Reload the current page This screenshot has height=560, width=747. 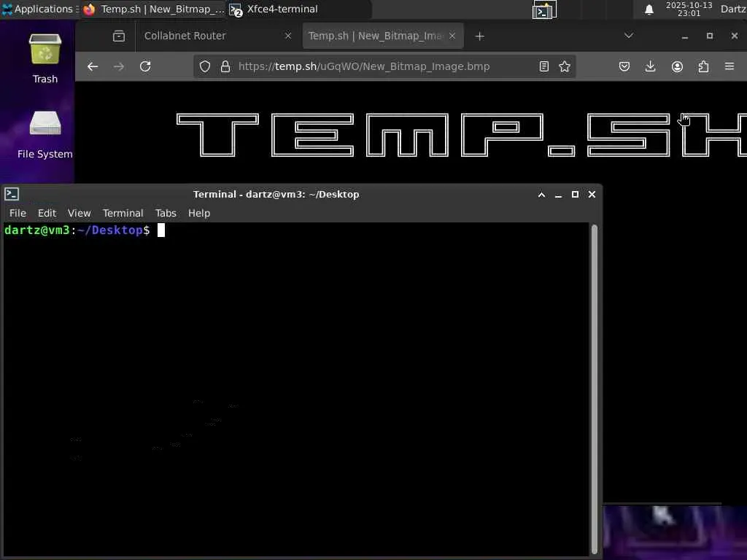pyautogui.click(x=145, y=66)
